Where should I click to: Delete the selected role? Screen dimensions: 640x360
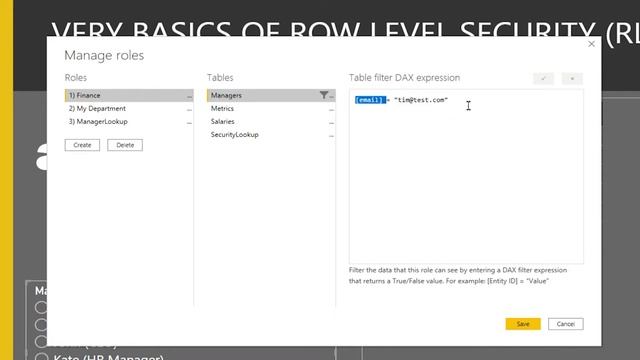(125, 145)
